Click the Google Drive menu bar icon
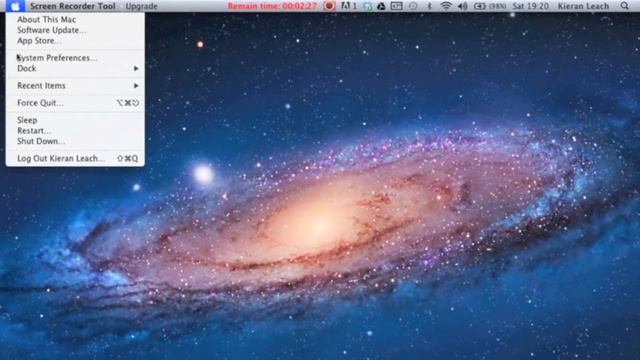 click(381, 6)
